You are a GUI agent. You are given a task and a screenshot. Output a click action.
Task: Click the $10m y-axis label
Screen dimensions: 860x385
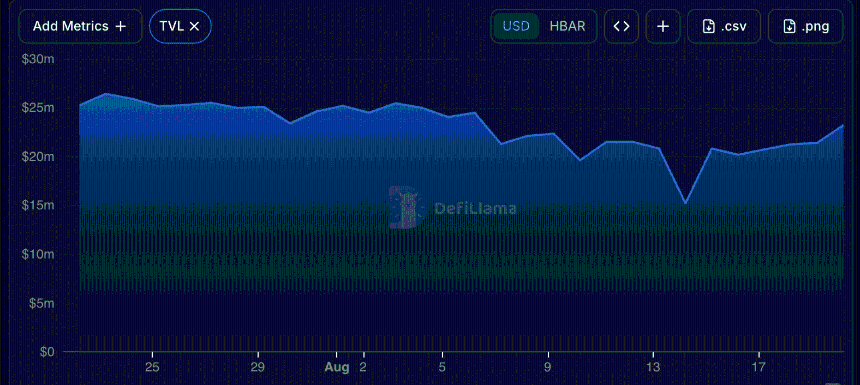pos(38,254)
